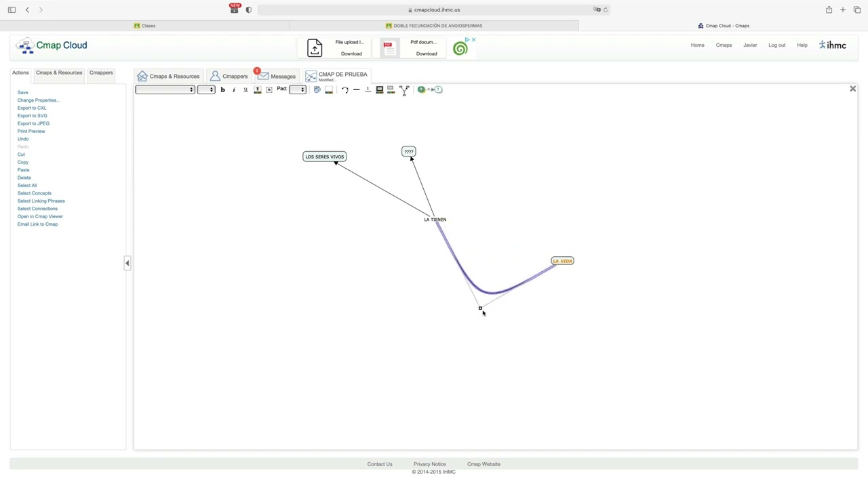Image resolution: width=868 pixels, height=488 pixels.
Task: Open the font size dropdown
Action: (206, 89)
